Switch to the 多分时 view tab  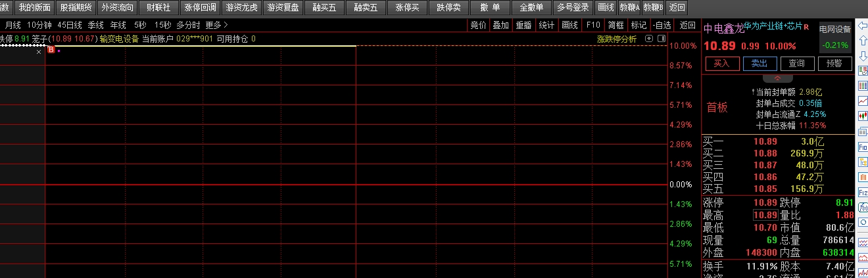[189, 25]
